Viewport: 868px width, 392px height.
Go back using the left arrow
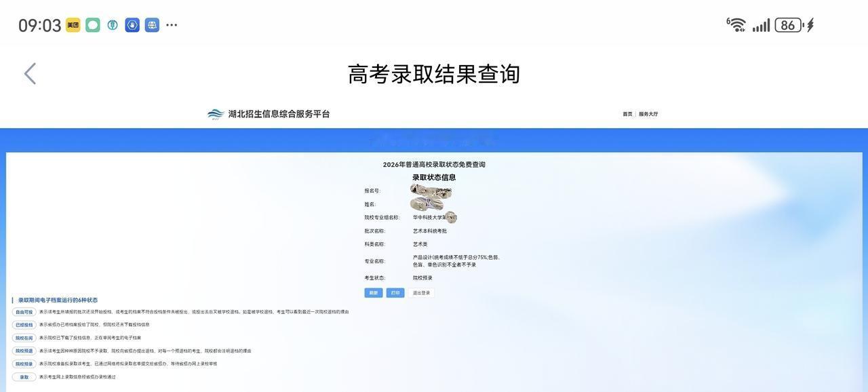[30, 74]
